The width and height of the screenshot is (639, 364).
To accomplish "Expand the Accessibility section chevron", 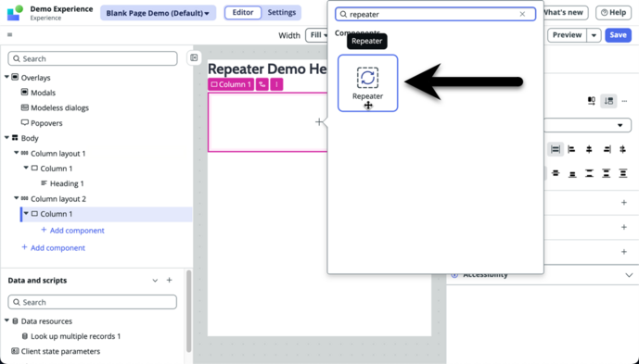I will (629, 275).
